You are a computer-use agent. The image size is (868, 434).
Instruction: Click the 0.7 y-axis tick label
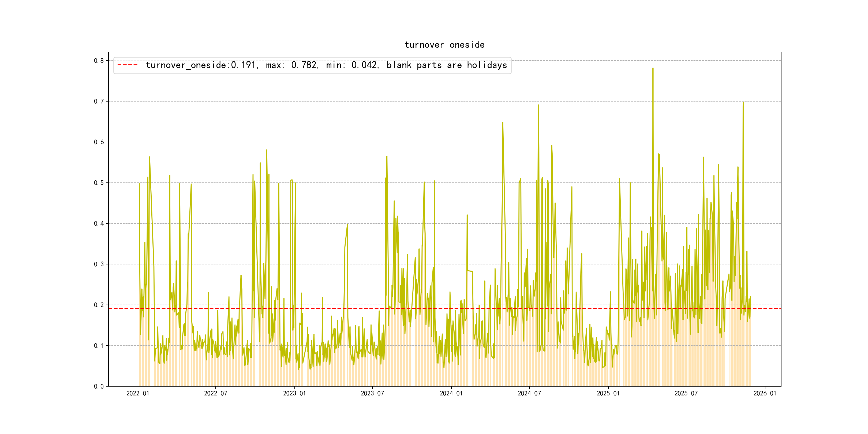click(99, 102)
